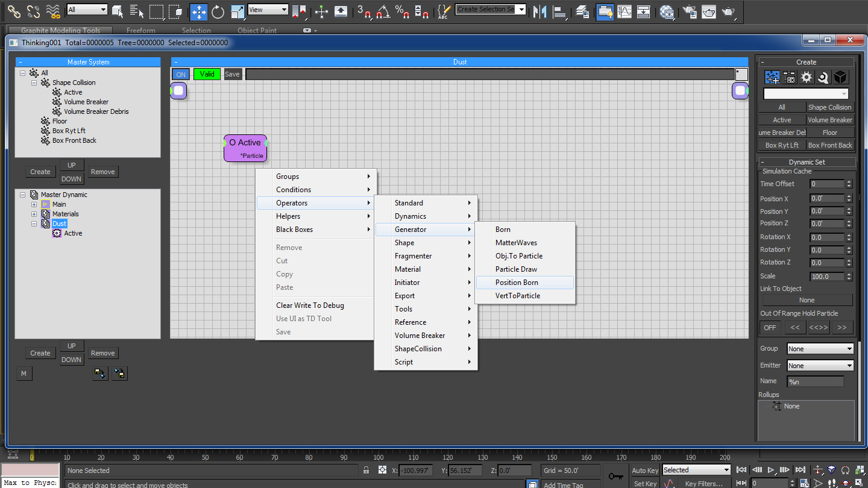Expand the Main node in Master Dynamic
868x488 pixels.
[x=34, y=204]
